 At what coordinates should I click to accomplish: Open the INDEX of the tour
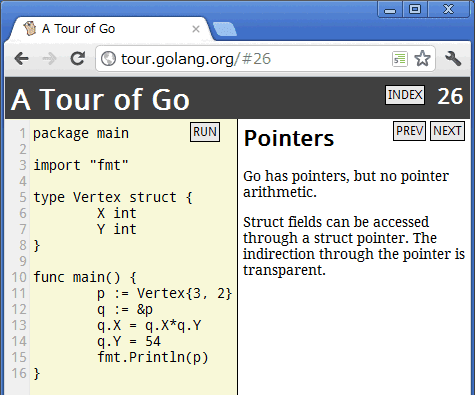405,95
